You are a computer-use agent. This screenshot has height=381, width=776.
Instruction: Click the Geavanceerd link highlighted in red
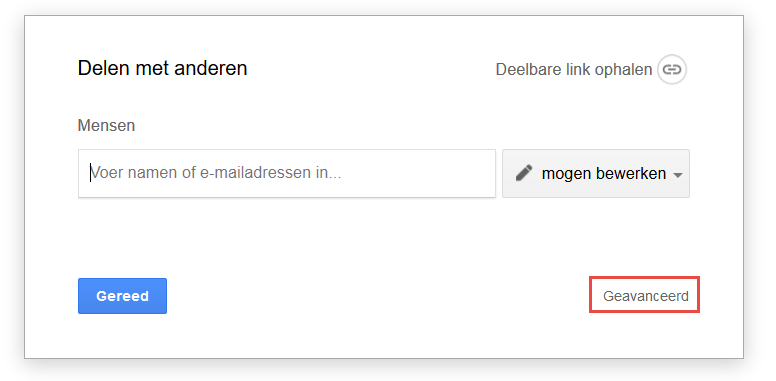(645, 296)
